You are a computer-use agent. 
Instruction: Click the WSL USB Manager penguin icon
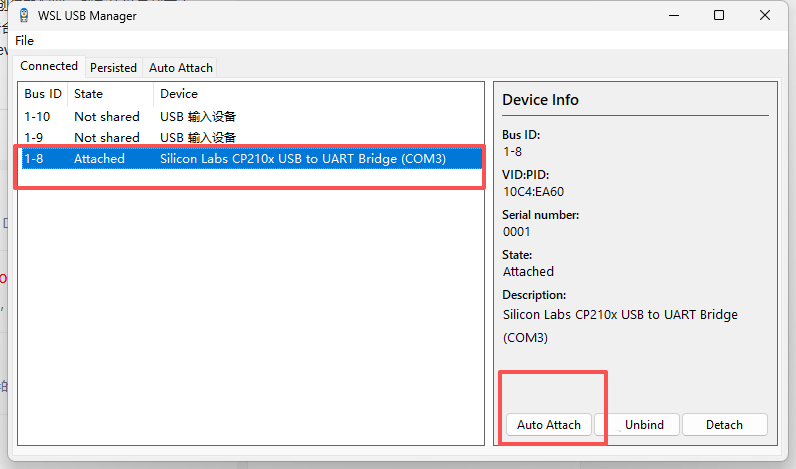(24, 15)
